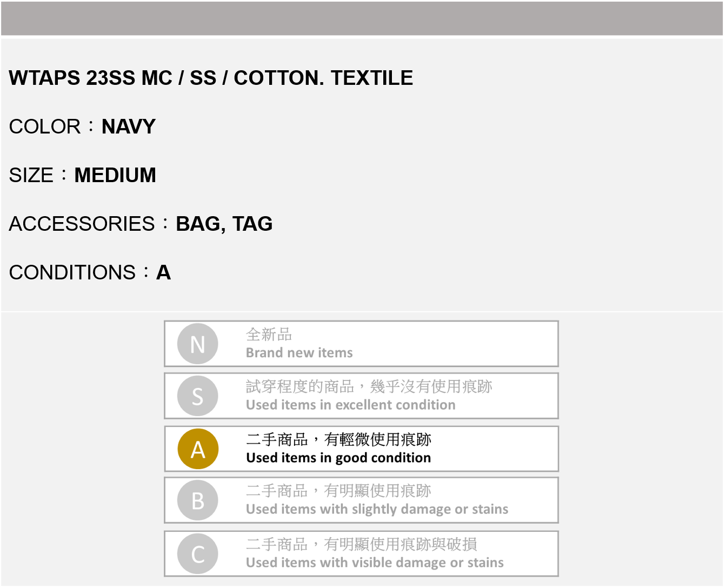Select the MEDIUM size value
Viewport: 726px width, 588px height.
(x=115, y=175)
